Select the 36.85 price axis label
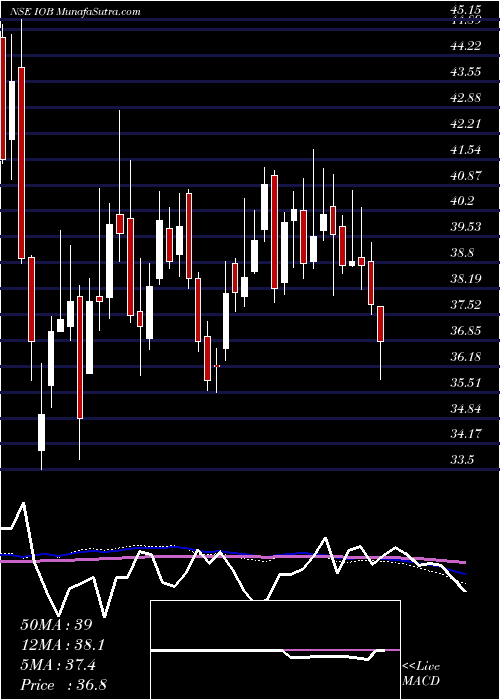Screen dimensions: 500x700 pos(465,331)
